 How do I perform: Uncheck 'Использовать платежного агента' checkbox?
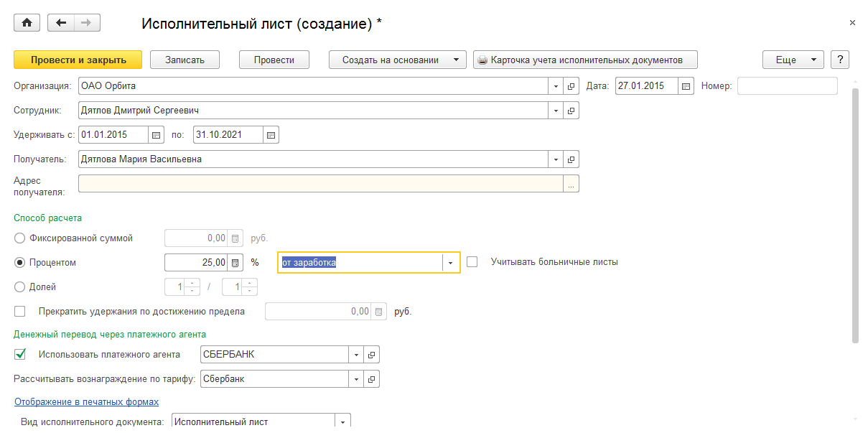(x=20, y=354)
